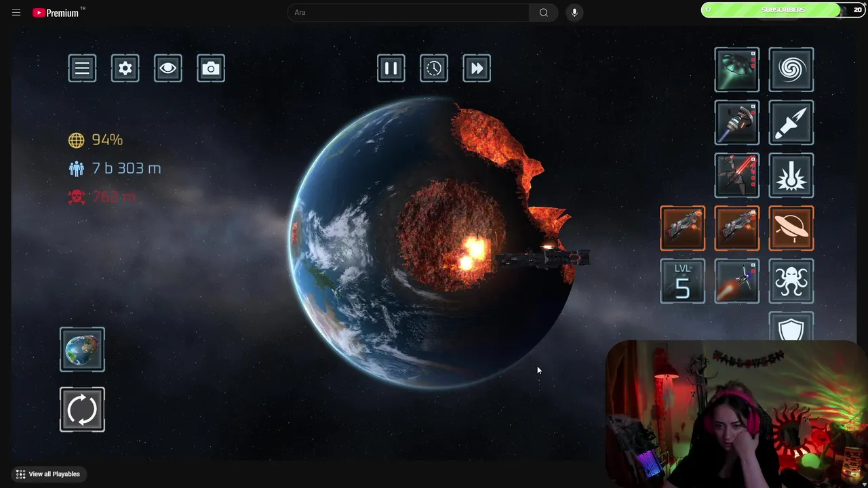This screenshot has width=868, height=488.
Task: Pause the simulation
Action: (391, 68)
